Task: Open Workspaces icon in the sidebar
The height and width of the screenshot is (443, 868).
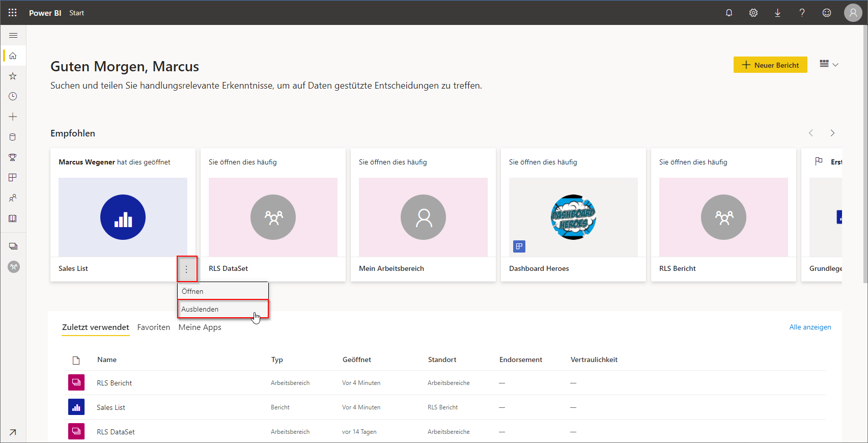Action: pyautogui.click(x=13, y=246)
